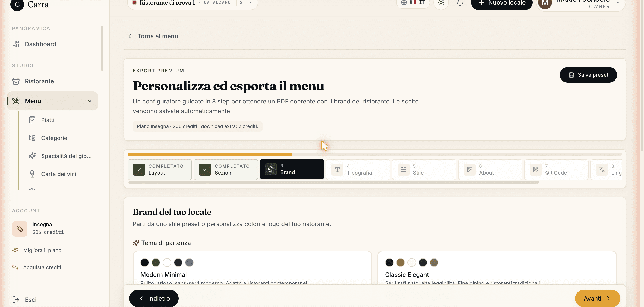The height and width of the screenshot is (307, 644).
Task: Click the Specialità sparkle icon
Action: (32, 156)
